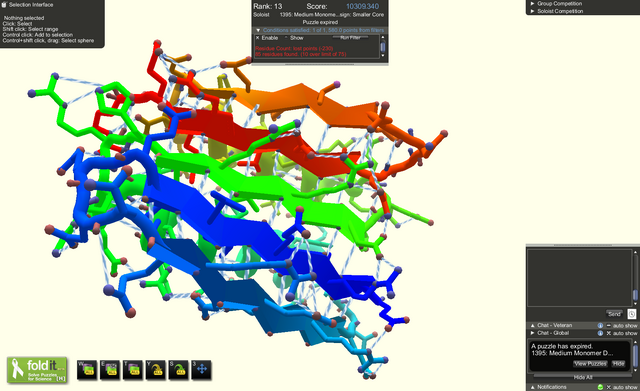Select the blue move arrows tool
The width and height of the screenshot is (640, 391).
202,370
